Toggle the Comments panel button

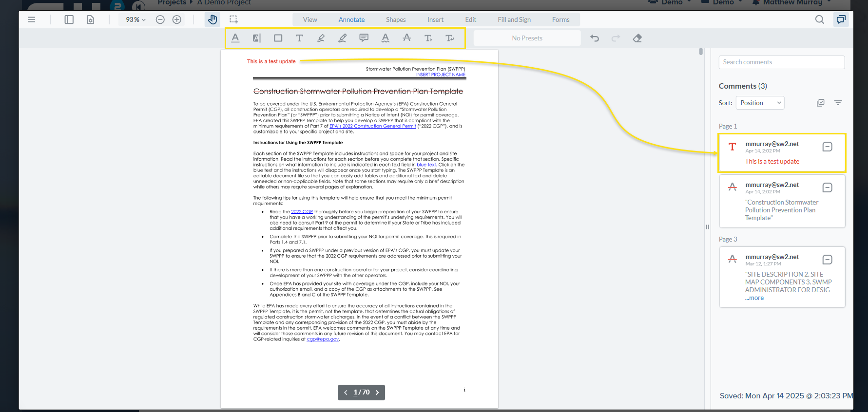(x=841, y=19)
